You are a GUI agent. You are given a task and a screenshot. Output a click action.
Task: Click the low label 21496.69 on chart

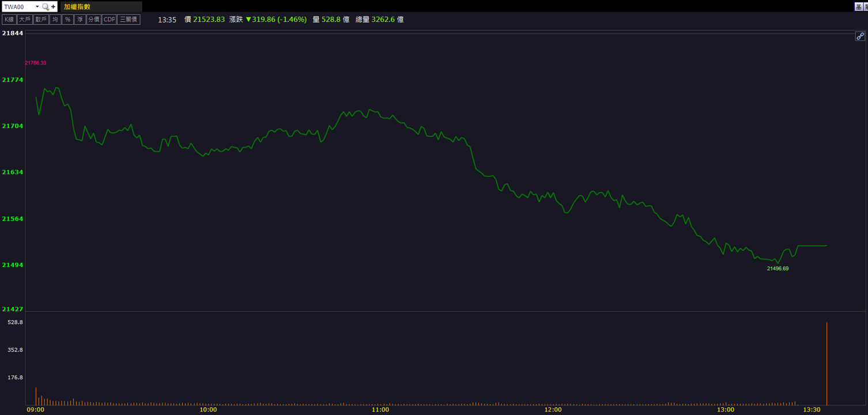tap(778, 269)
